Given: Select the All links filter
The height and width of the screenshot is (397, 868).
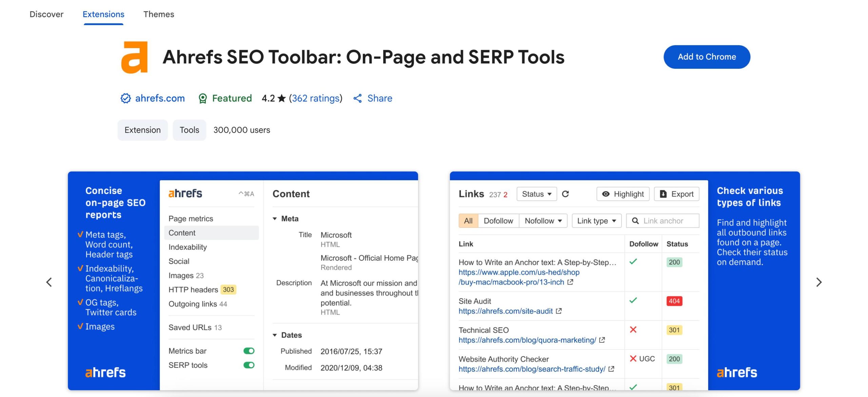Looking at the screenshot, I should pyautogui.click(x=468, y=221).
